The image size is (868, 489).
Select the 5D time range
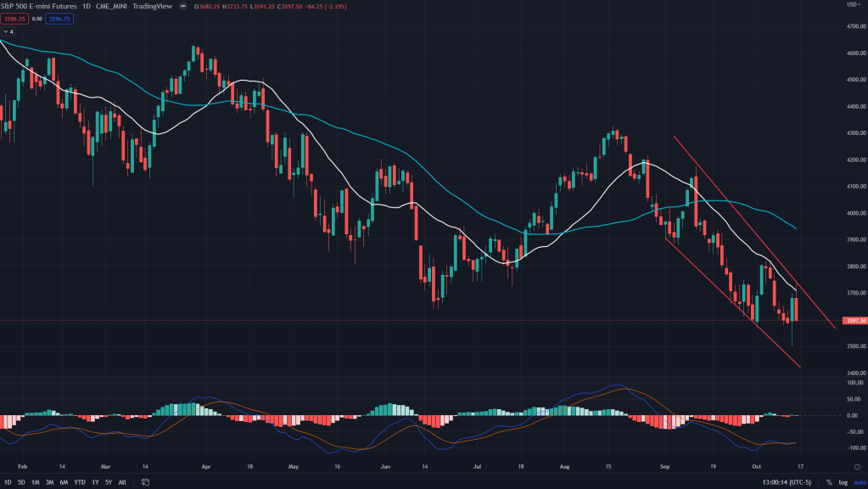click(x=21, y=482)
